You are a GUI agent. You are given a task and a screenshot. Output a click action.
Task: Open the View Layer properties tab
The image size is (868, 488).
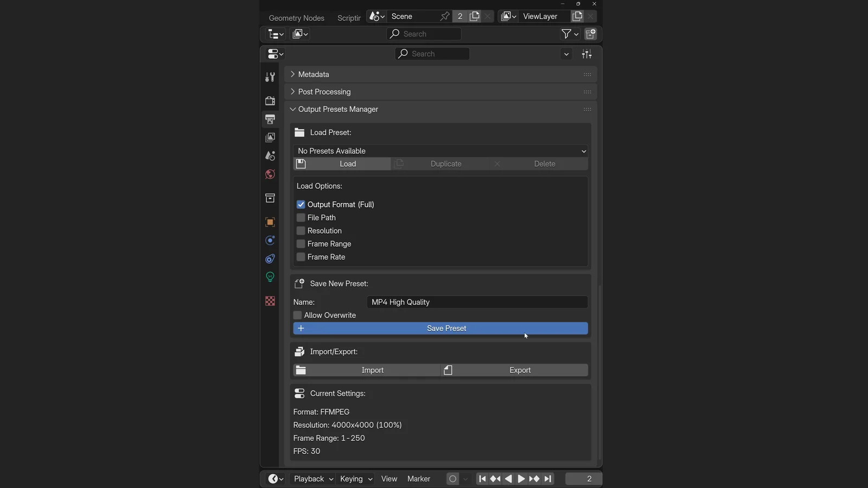[x=270, y=137]
